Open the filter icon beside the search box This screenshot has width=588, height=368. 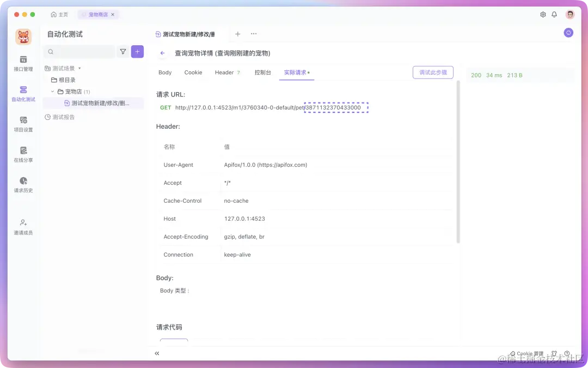pos(124,51)
